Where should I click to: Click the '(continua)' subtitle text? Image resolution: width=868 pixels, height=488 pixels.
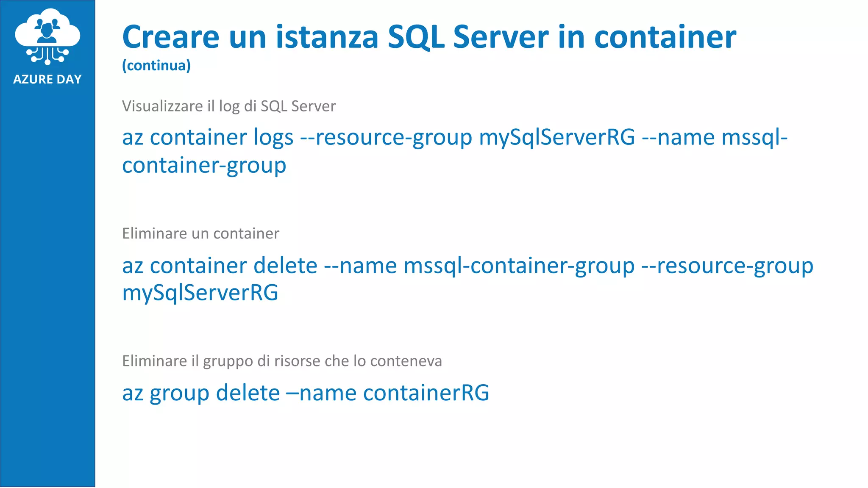pyautogui.click(x=156, y=66)
